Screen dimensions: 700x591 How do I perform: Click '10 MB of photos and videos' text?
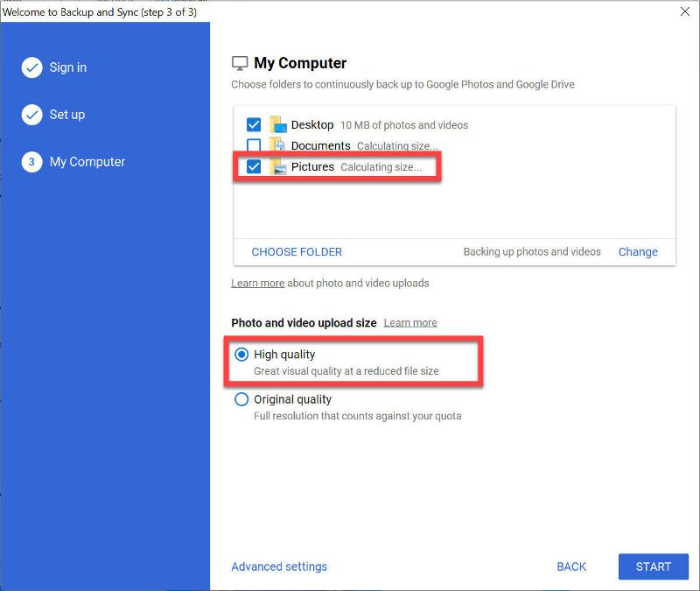coord(404,125)
